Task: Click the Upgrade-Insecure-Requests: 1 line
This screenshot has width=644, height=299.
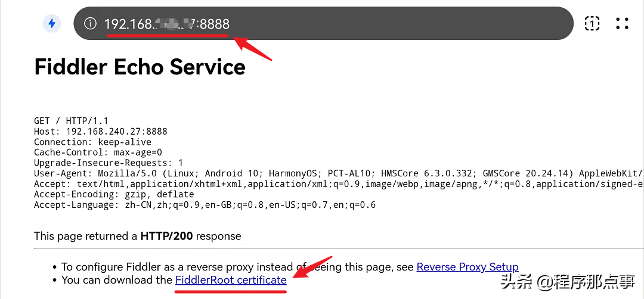Action: point(109,163)
